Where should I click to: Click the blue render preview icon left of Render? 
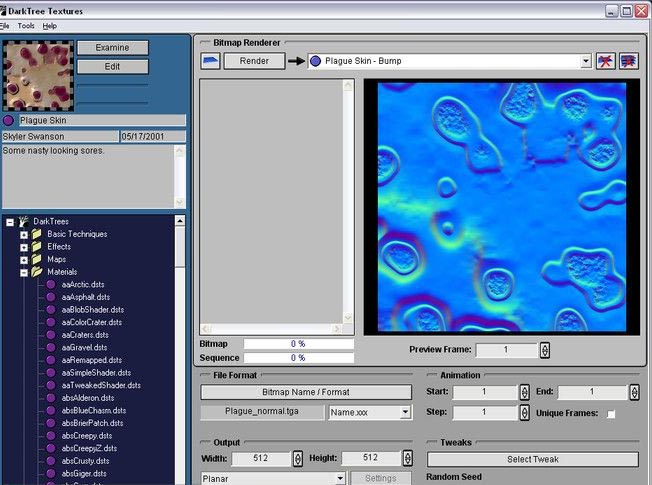[x=210, y=61]
